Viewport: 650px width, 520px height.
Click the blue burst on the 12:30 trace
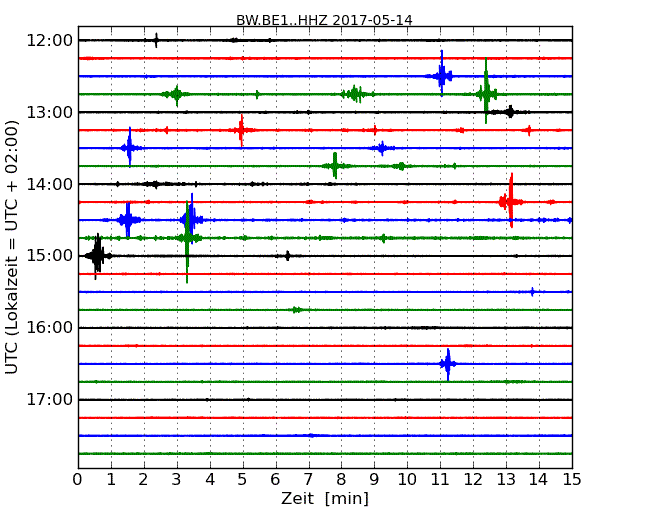pos(441,75)
